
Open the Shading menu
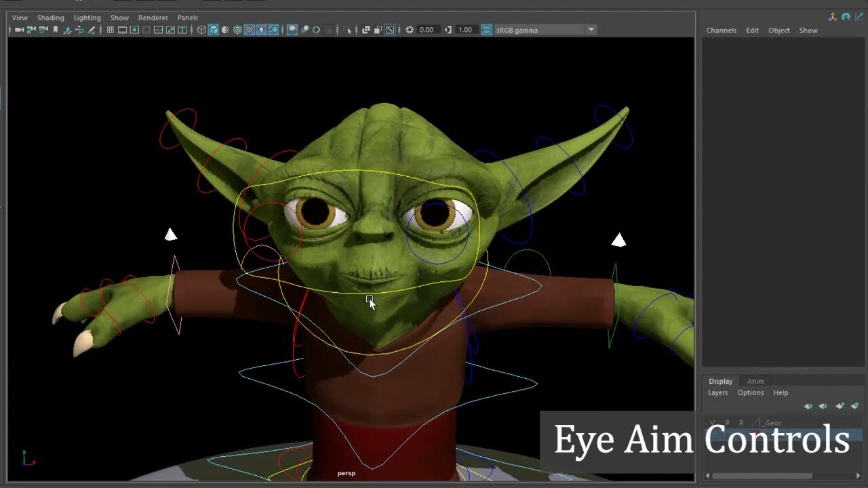pyautogui.click(x=51, y=17)
